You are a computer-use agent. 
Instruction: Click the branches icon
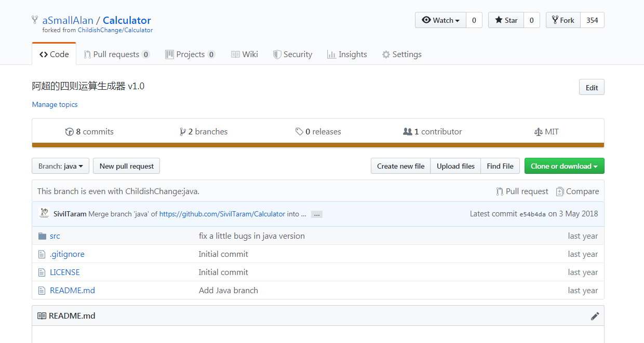(x=183, y=132)
